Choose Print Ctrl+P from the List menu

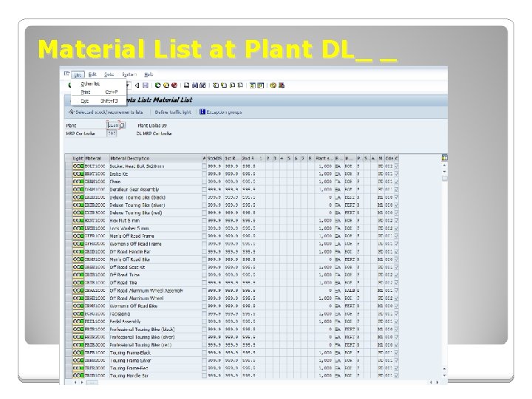(98, 92)
